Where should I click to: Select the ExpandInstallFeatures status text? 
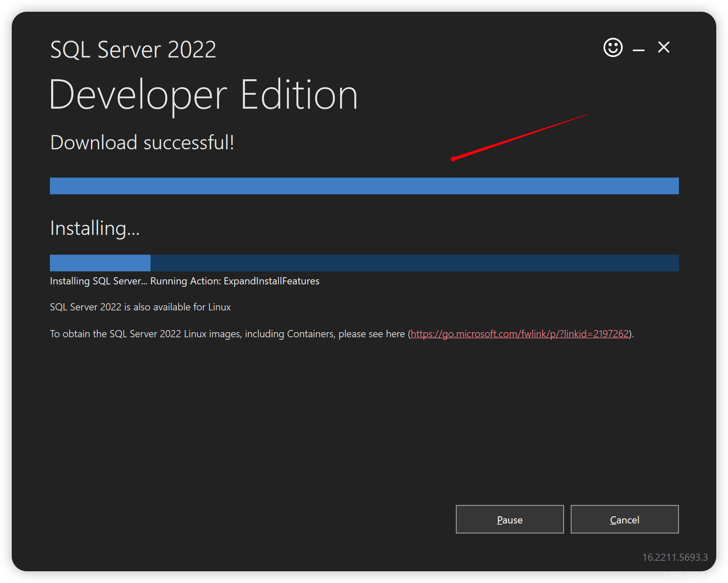185,281
